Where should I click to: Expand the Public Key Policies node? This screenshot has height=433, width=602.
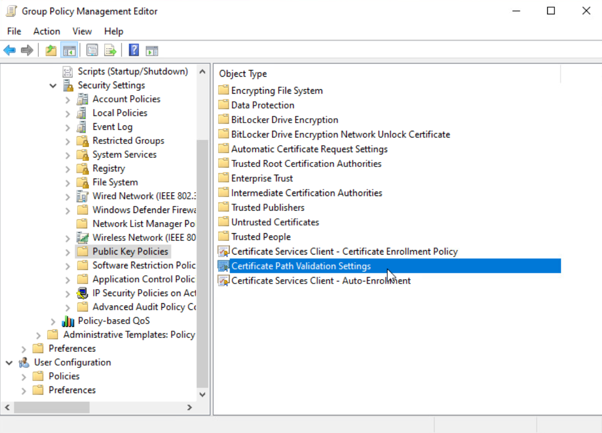[68, 252]
